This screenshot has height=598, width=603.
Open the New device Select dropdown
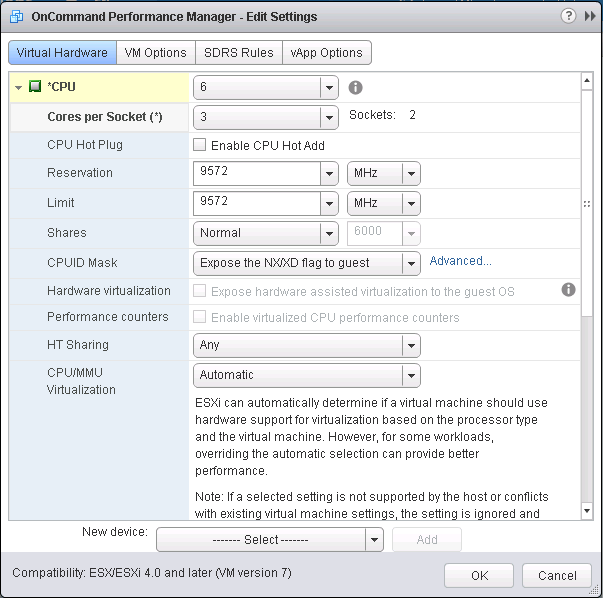tap(270, 540)
